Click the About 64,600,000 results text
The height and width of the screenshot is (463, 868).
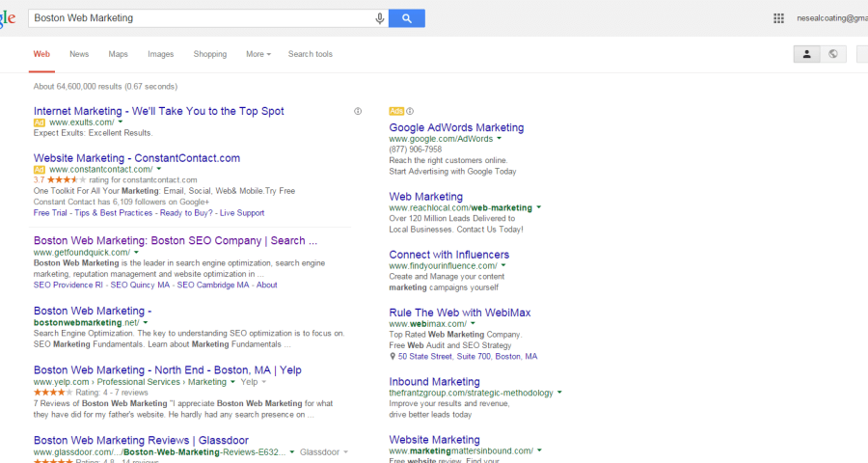pyautogui.click(x=105, y=87)
